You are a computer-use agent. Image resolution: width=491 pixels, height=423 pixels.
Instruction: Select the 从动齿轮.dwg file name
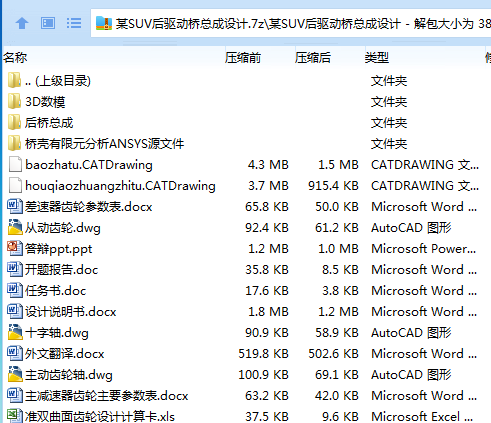(63, 228)
